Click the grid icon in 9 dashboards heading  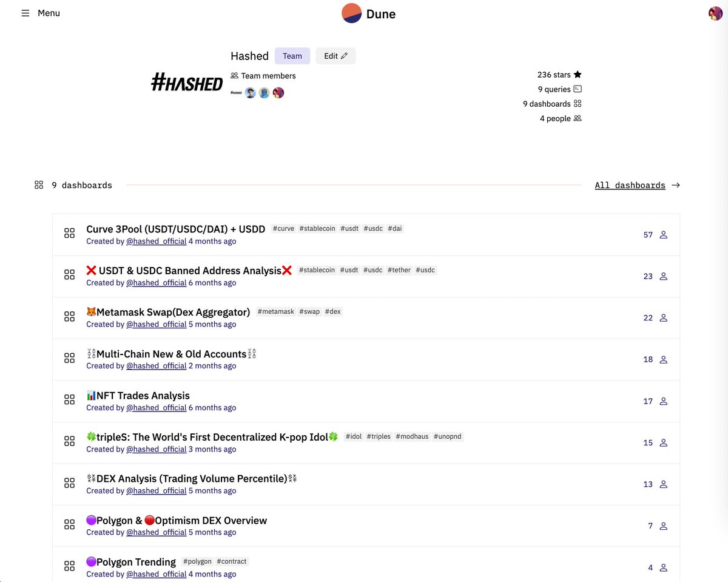[39, 185]
